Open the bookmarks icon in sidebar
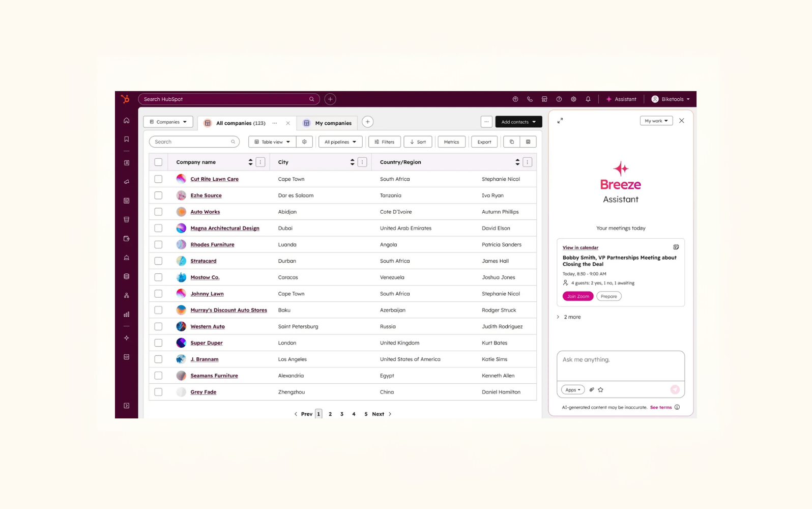 127,139
